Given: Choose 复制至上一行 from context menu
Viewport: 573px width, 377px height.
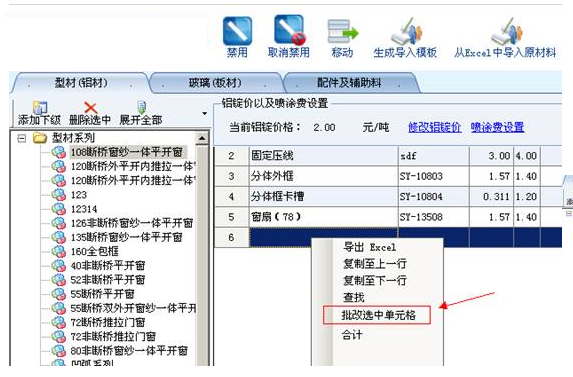Looking at the screenshot, I should 375,264.
